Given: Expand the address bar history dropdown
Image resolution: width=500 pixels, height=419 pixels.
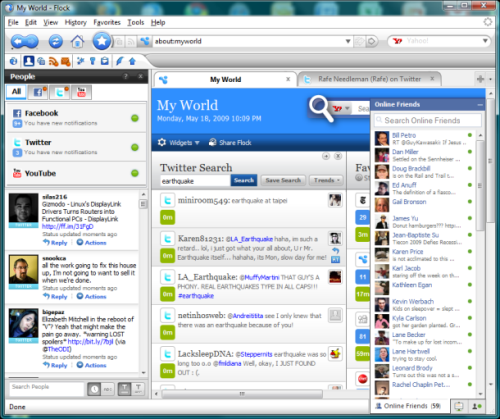Looking at the screenshot, I should click(x=348, y=41).
